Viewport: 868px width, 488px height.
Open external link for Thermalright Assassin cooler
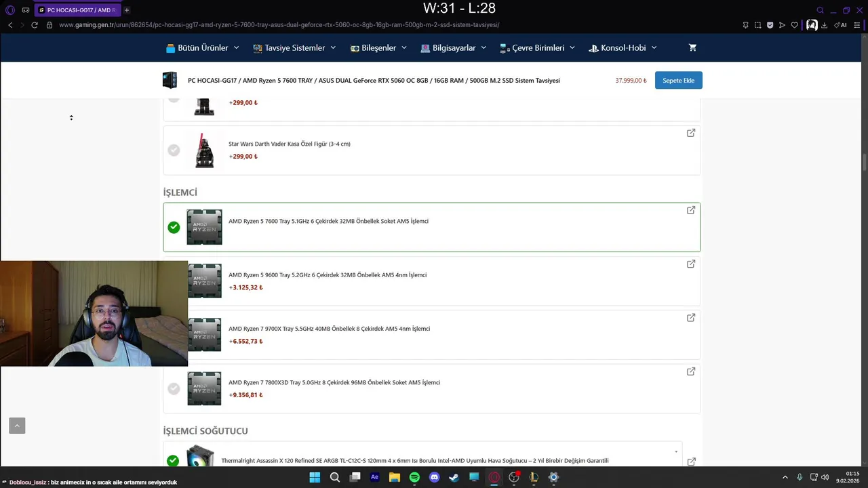click(691, 462)
